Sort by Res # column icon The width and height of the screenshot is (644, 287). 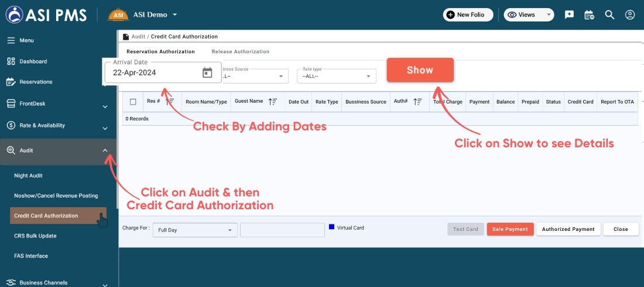(x=170, y=102)
